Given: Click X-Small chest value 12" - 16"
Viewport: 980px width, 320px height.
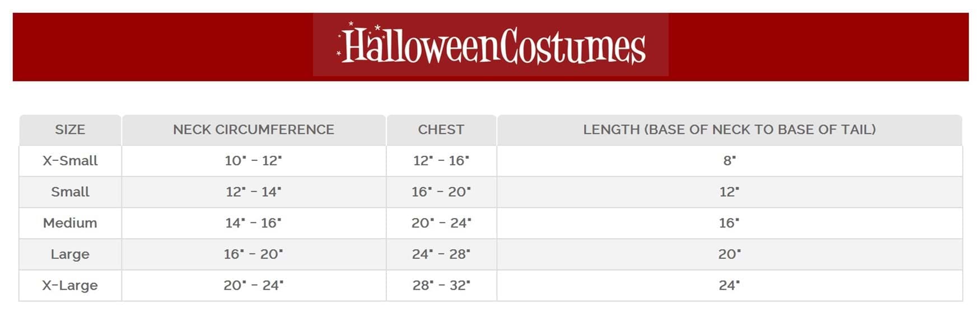Looking at the screenshot, I should point(441,161).
